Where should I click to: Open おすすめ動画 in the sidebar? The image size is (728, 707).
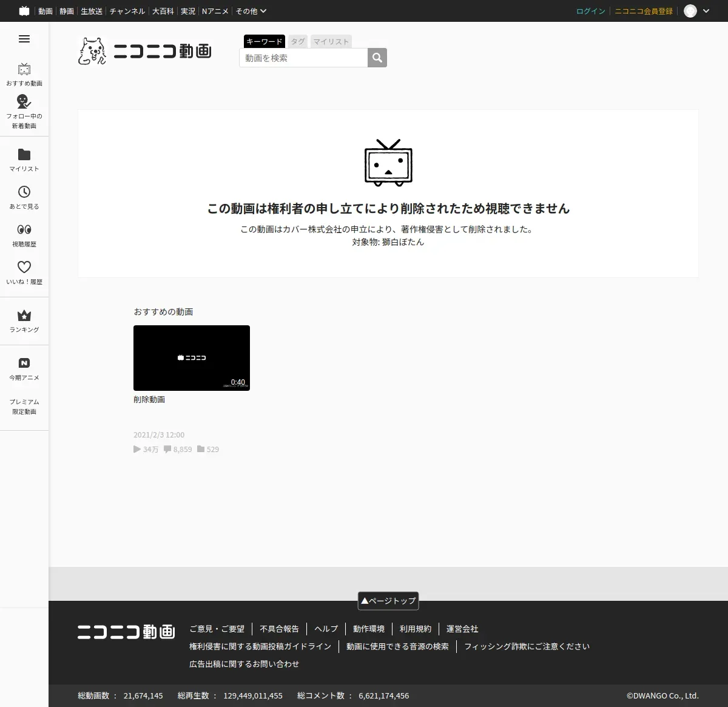coord(24,74)
